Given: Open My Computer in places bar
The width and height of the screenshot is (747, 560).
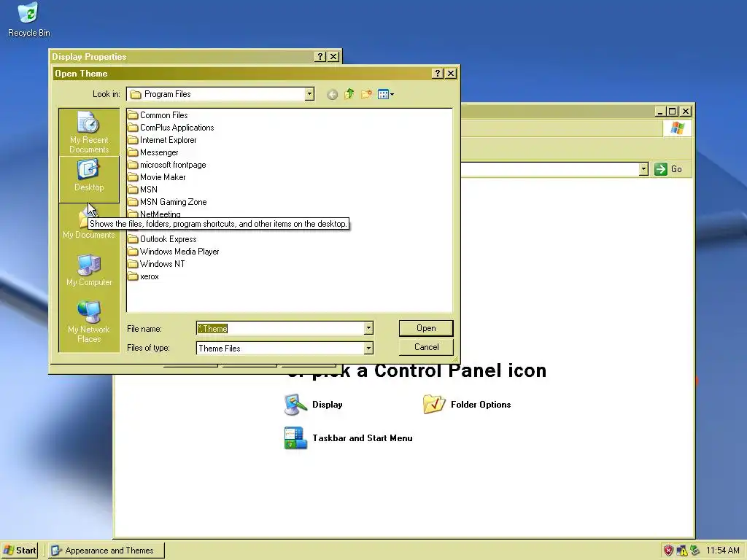Looking at the screenshot, I should tap(89, 270).
